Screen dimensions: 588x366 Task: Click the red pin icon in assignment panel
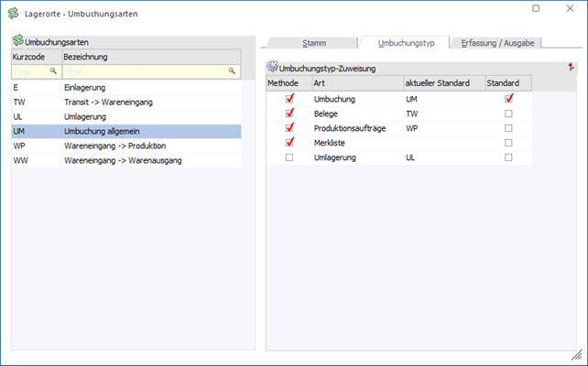pyautogui.click(x=572, y=68)
